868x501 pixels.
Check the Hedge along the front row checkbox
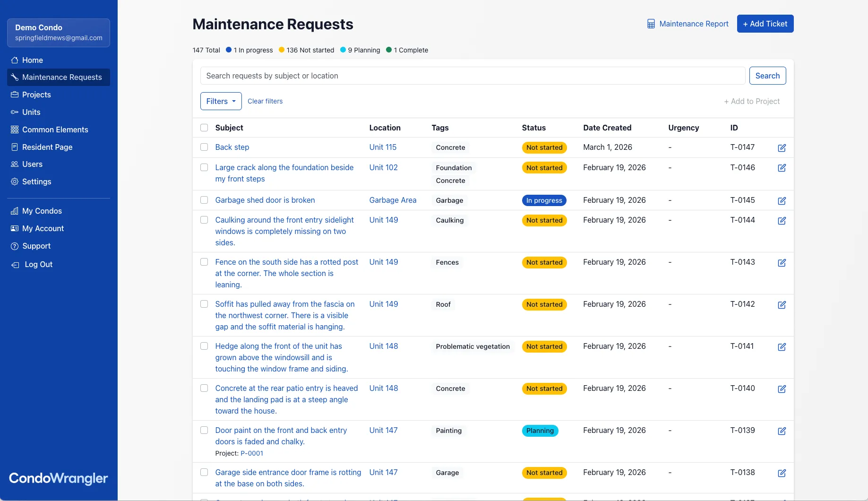pyautogui.click(x=204, y=346)
